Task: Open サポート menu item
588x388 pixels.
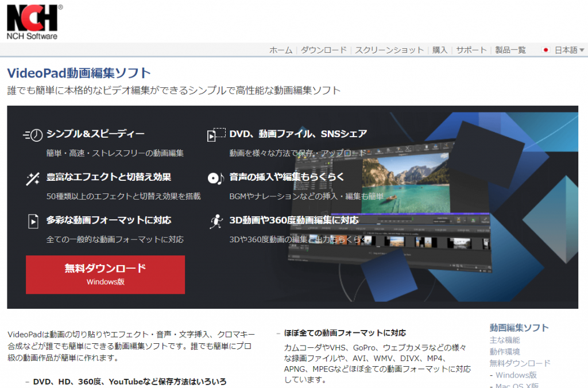Action: coord(471,50)
